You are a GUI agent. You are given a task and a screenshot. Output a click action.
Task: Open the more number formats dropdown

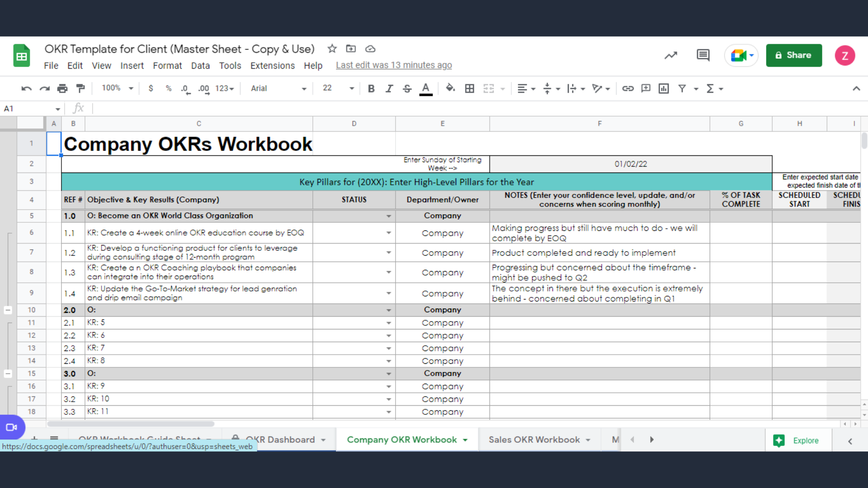[x=225, y=89]
